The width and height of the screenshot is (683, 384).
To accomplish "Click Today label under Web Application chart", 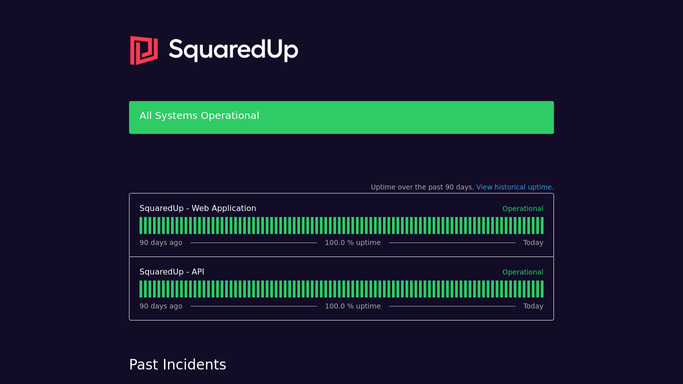I will tap(533, 243).
